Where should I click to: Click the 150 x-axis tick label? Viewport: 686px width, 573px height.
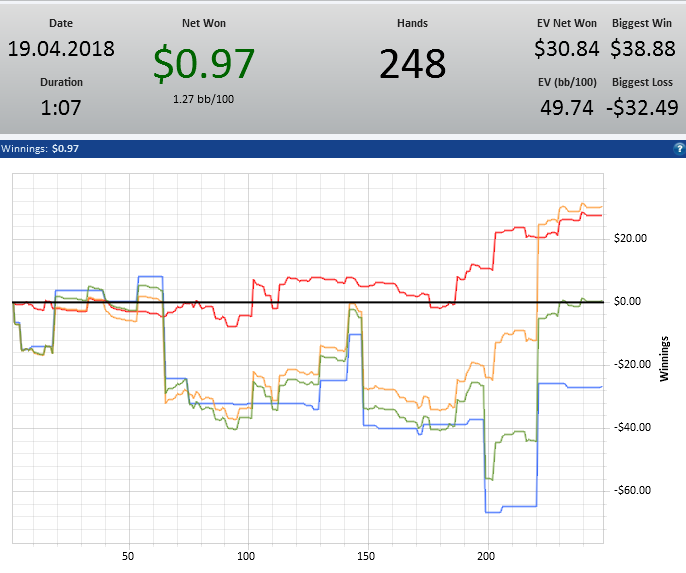tap(366, 556)
